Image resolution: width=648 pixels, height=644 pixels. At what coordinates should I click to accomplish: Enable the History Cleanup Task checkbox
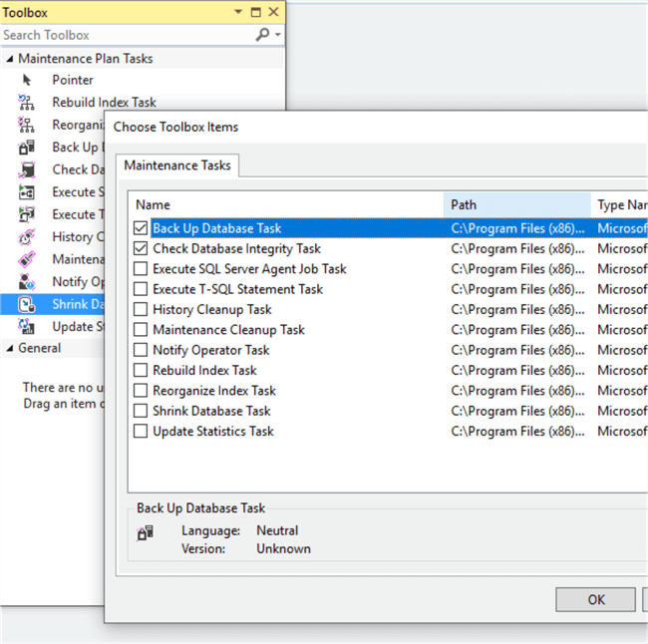tap(141, 309)
